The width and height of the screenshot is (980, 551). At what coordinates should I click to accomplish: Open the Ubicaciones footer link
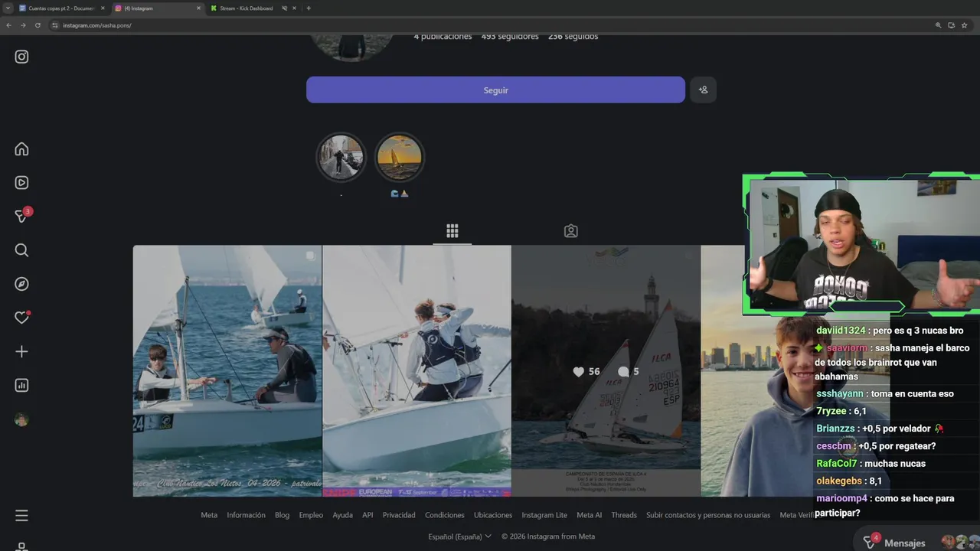pyautogui.click(x=493, y=515)
